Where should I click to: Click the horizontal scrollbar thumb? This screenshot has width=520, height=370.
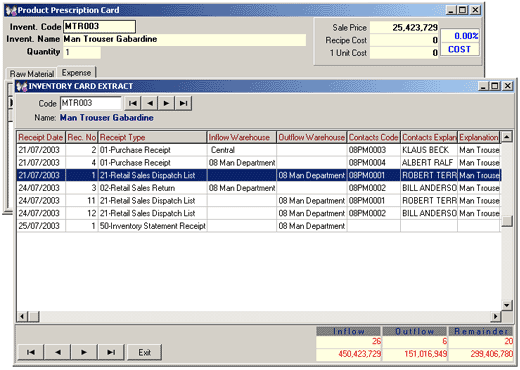point(34,316)
